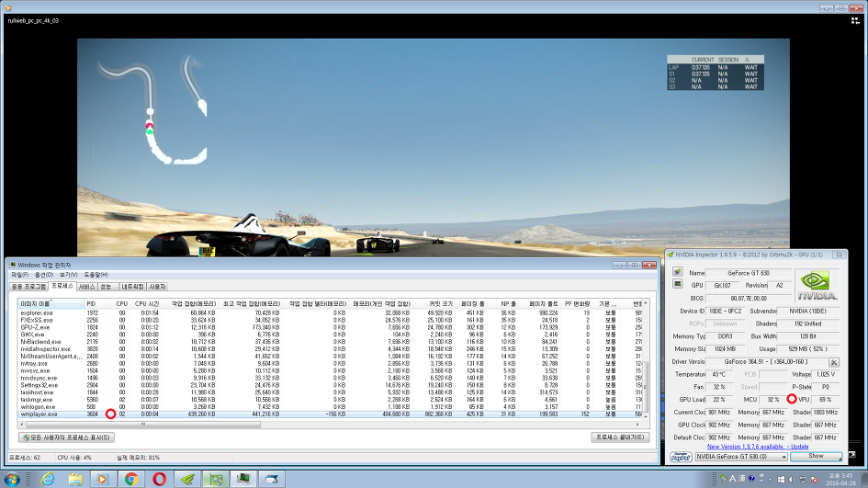
Task: Switch to the 성능 performance tab
Action: (x=108, y=287)
